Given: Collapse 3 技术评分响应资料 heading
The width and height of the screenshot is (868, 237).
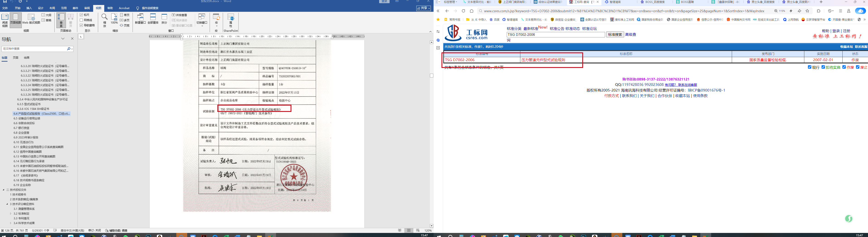Looking at the screenshot, I should [7, 204].
